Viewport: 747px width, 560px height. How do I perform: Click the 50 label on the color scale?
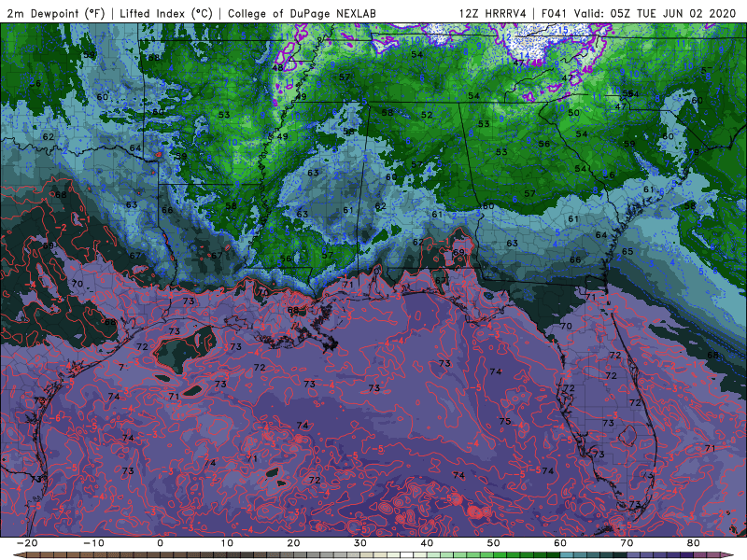pos(494,543)
